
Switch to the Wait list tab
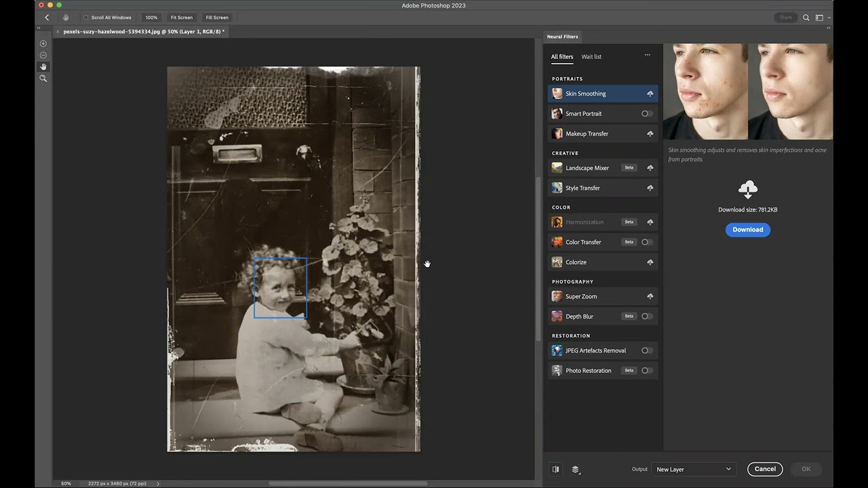point(591,57)
